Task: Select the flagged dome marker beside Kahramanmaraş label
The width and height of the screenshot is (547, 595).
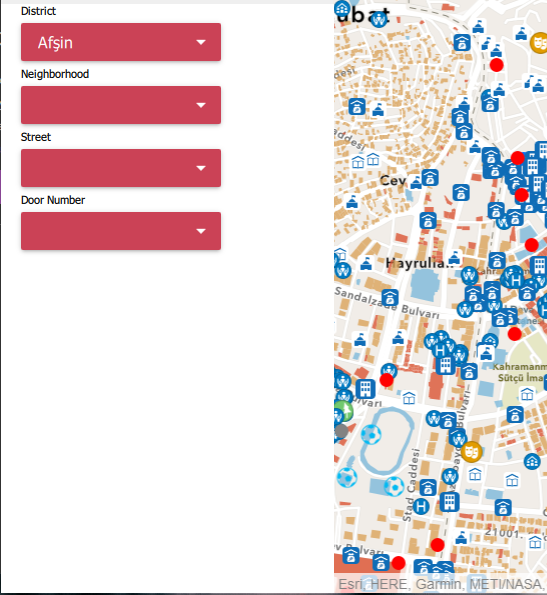Action: pos(486,354)
